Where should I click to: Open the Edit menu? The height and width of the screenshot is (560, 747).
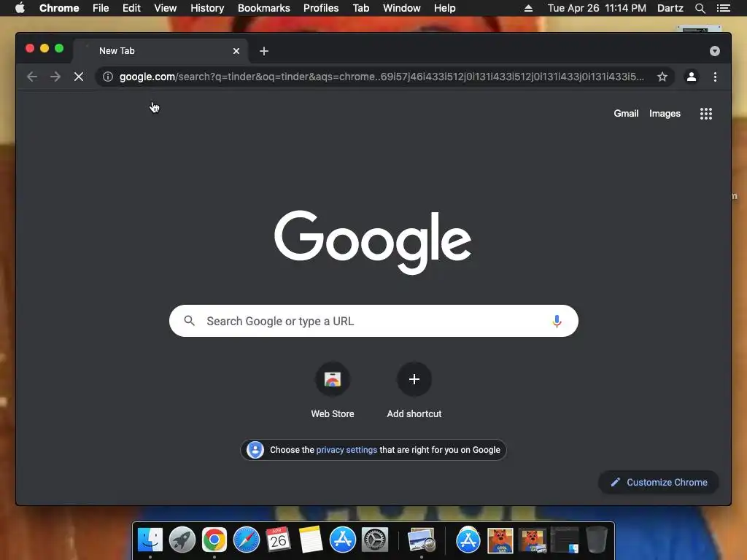pos(131,8)
